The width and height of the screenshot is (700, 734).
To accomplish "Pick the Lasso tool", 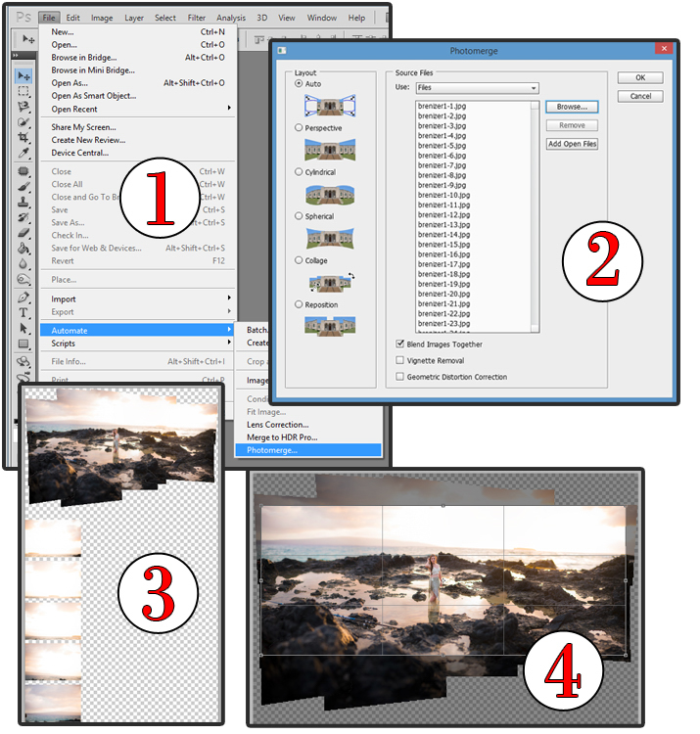I will (x=24, y=107).
